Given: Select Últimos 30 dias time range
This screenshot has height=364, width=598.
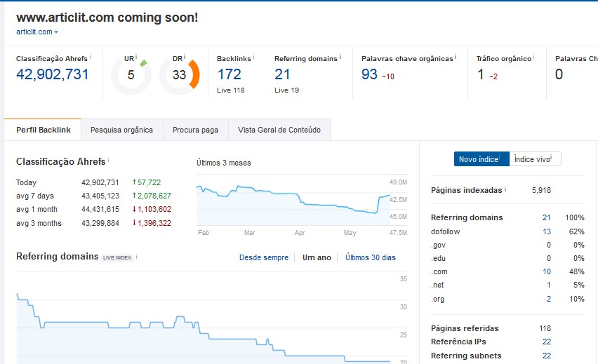Looking at the screenshot, I should click(x=370, y=257).
